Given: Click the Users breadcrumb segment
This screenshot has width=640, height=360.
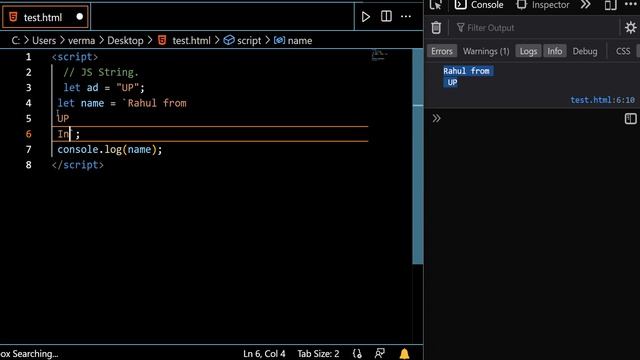Looking at the screenshot, I should point(44,40).
